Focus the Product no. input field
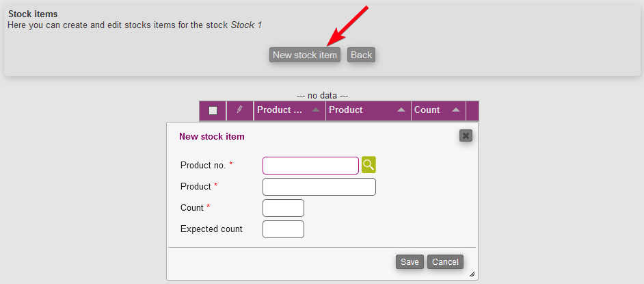Screen dimensions: 644x284 (310, 166)
